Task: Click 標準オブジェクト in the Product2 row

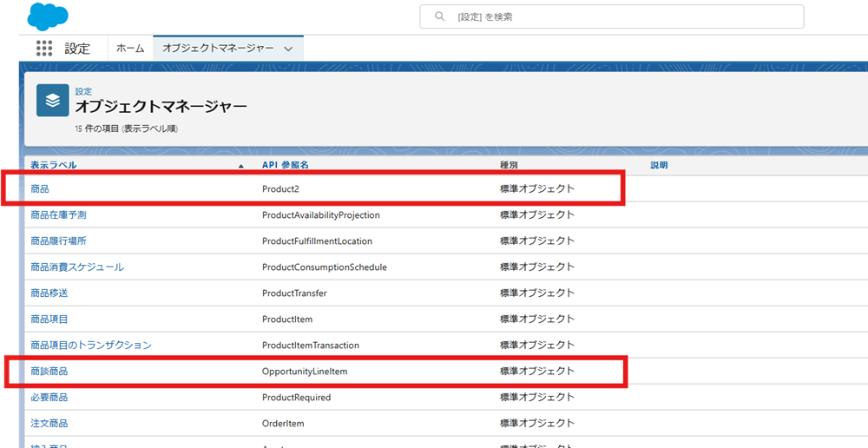Action: pos(537,188)
